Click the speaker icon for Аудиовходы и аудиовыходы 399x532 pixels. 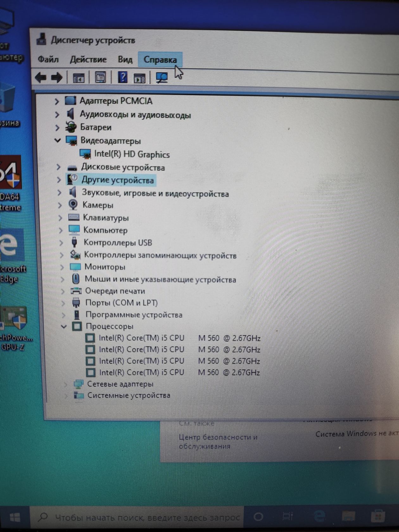click(71, 114)
